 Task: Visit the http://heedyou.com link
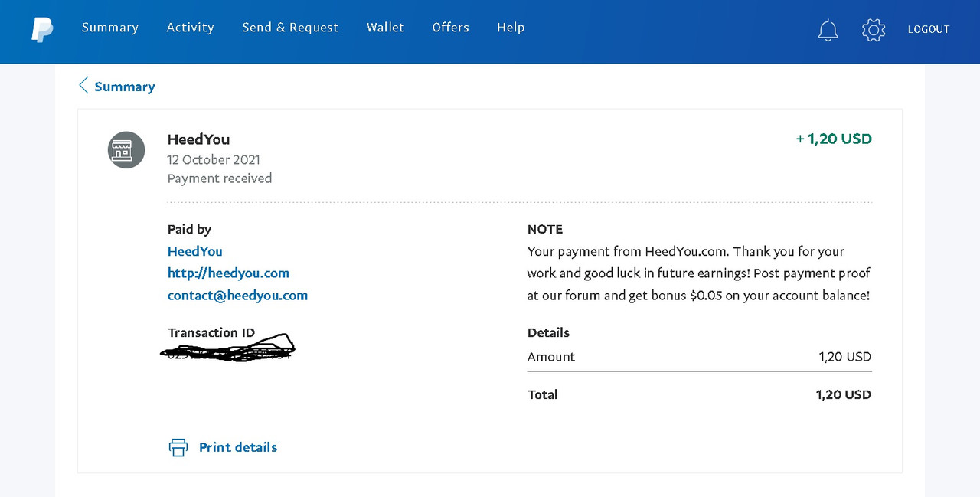coord(228,273)
